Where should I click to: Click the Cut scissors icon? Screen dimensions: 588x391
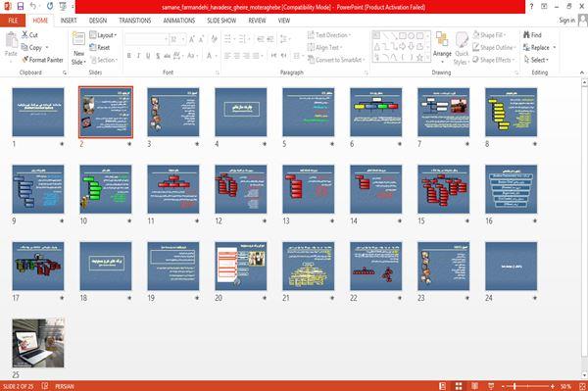click(x=24, y=35)
